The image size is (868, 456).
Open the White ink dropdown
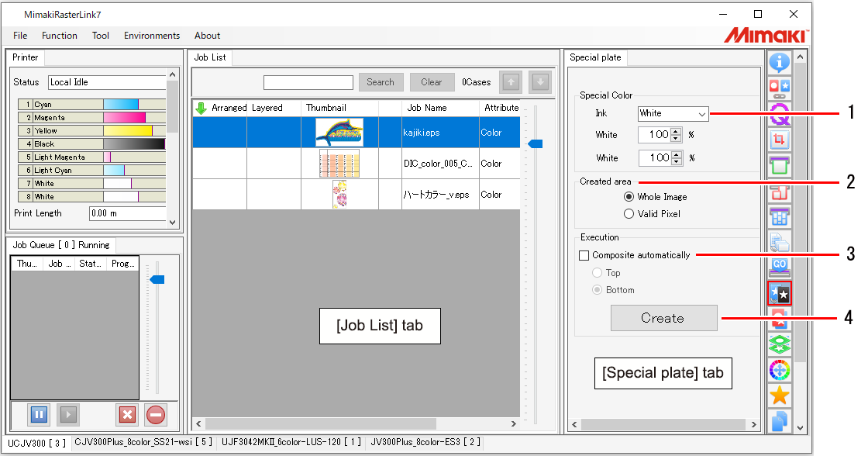coord(673,113)
